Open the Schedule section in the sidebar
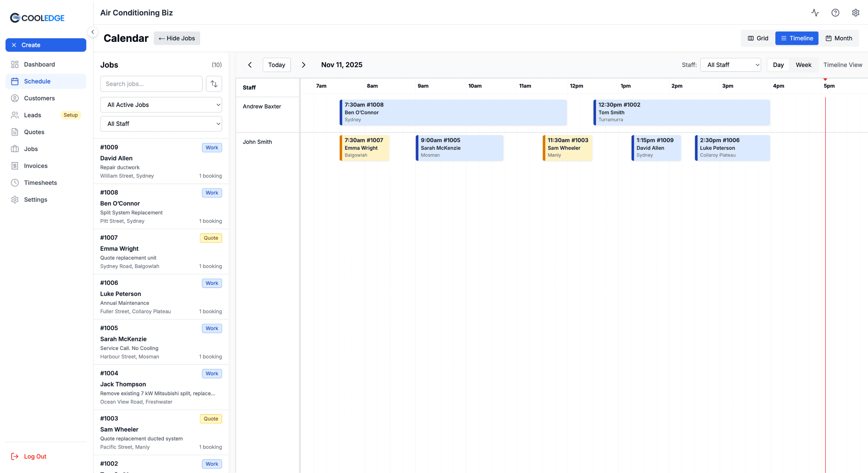 tap(37, 81)
